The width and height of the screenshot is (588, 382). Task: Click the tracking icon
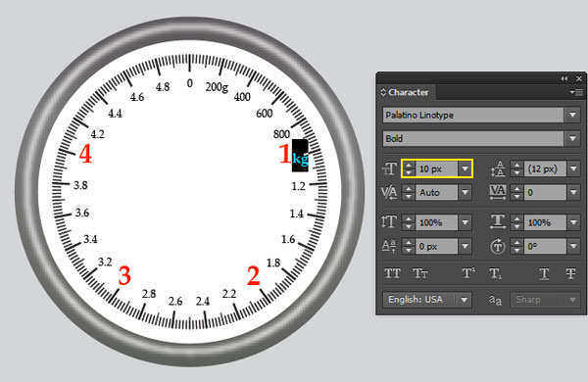498,192
